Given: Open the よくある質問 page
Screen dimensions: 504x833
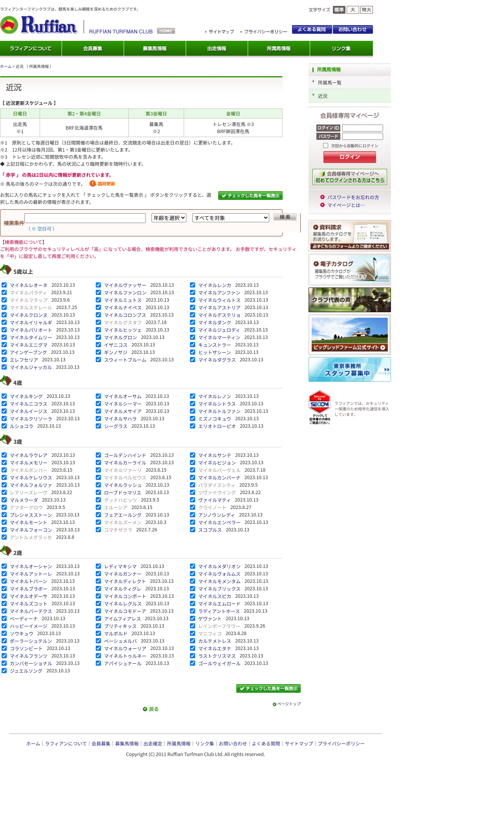Looking at the screenshot, I should click(x=312, y=29).
